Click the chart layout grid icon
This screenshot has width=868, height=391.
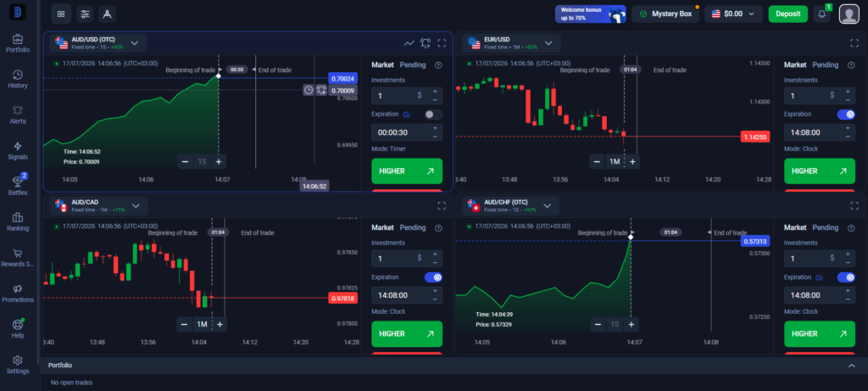(x=61, y=14)
